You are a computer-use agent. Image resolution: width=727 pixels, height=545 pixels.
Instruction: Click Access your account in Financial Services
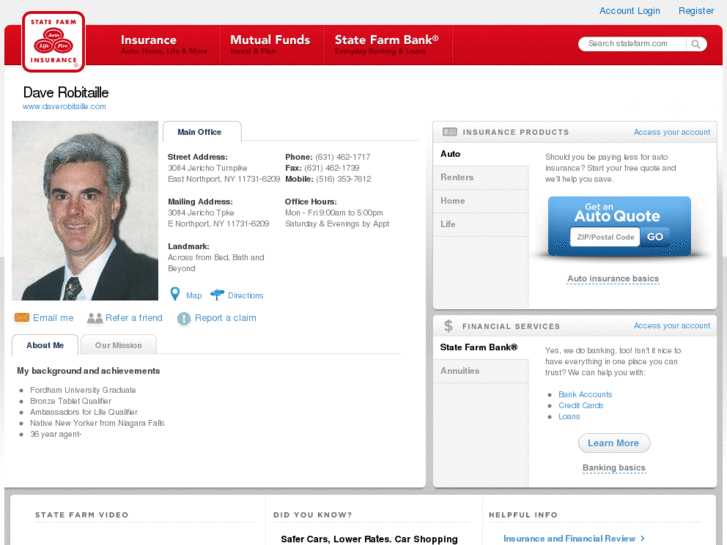672,326
